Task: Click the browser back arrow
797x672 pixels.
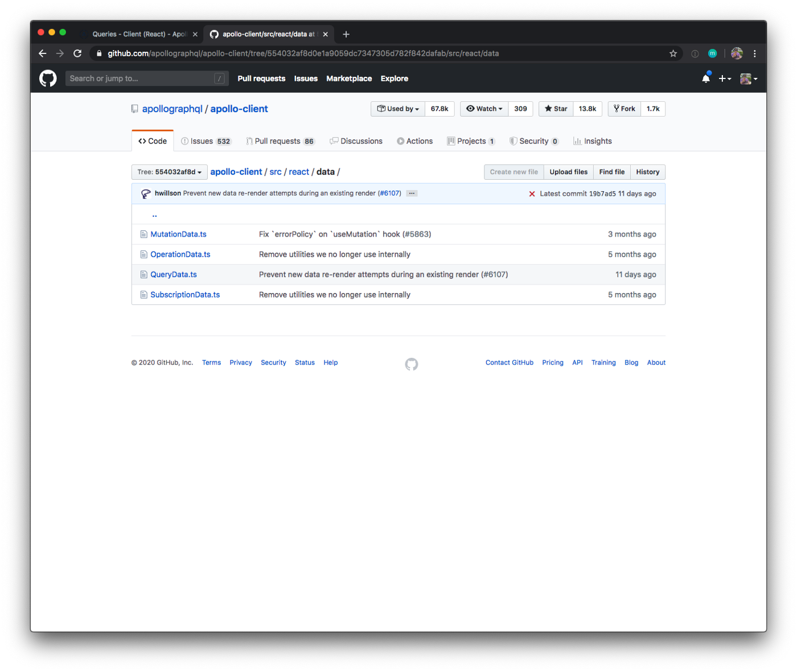Action: pyautogui.click(x=42, y=53)
